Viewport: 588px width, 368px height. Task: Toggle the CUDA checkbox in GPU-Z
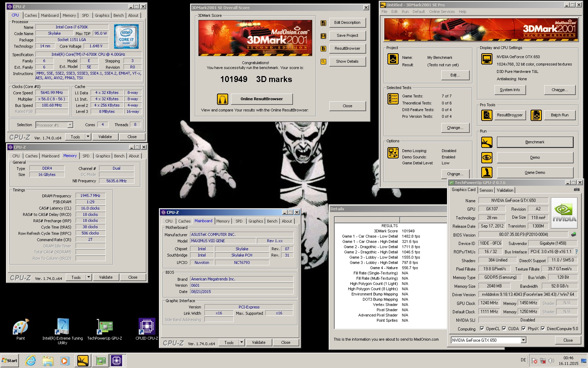[x=504, y=329]
